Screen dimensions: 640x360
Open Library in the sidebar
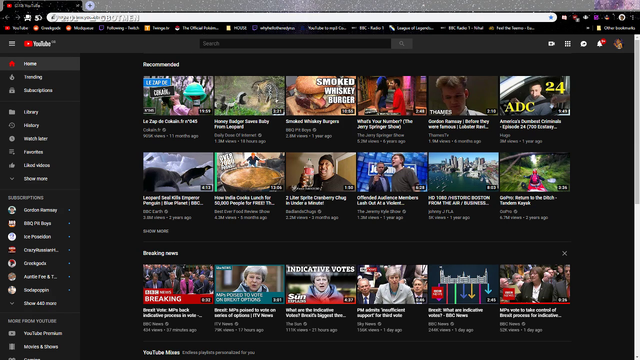click(40, 112)
